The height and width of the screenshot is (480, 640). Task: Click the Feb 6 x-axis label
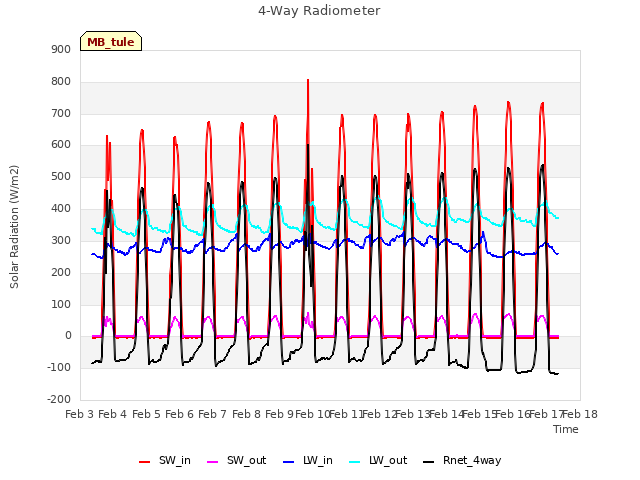tap(179, 414)
